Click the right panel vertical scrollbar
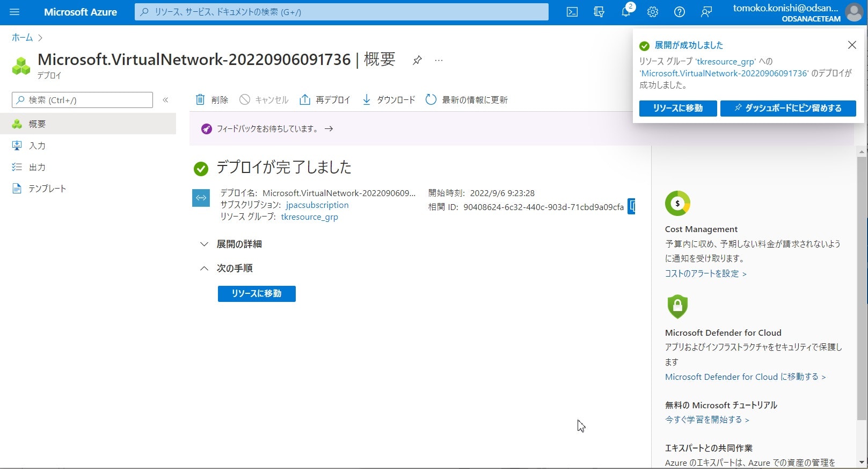868x469 pixels. [x=862, y=288]
